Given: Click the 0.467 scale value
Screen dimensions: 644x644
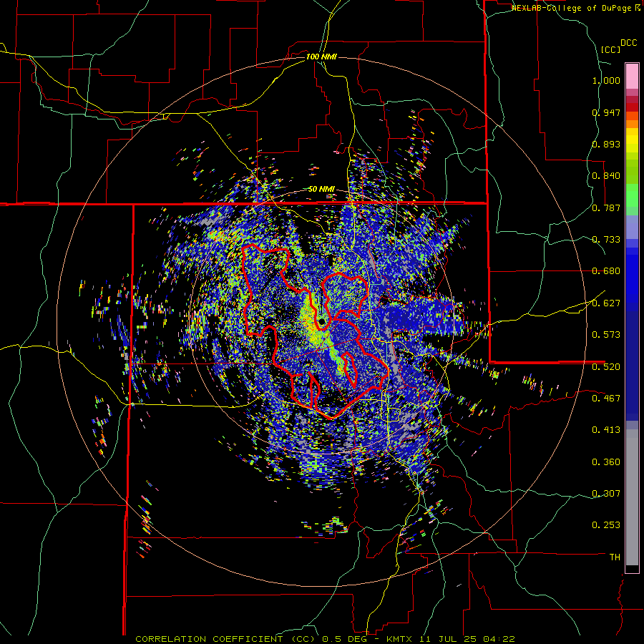Looking at the screenshot, I should click(x=606, y=398).
